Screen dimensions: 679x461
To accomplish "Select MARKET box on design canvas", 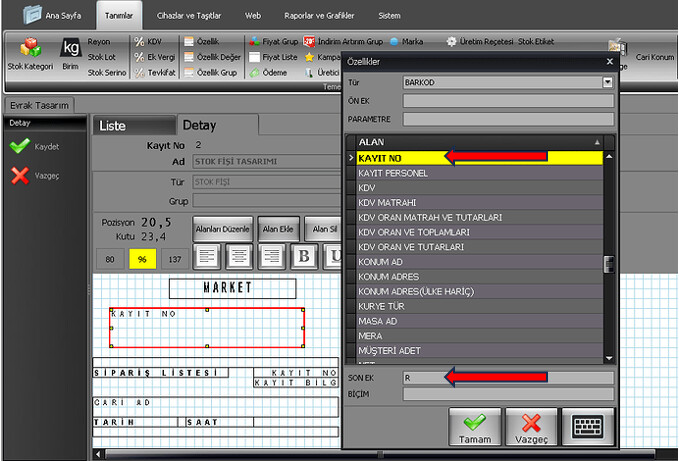I will pos(233,288).
